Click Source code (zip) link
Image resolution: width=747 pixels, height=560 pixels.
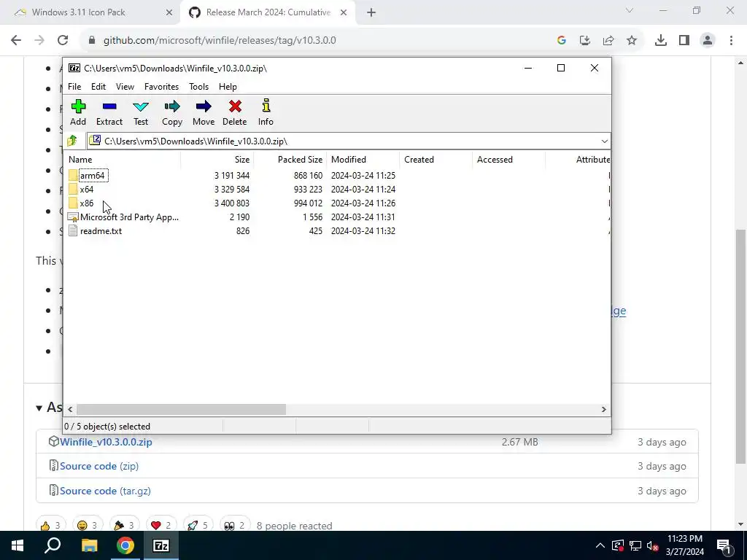point(99,466)
